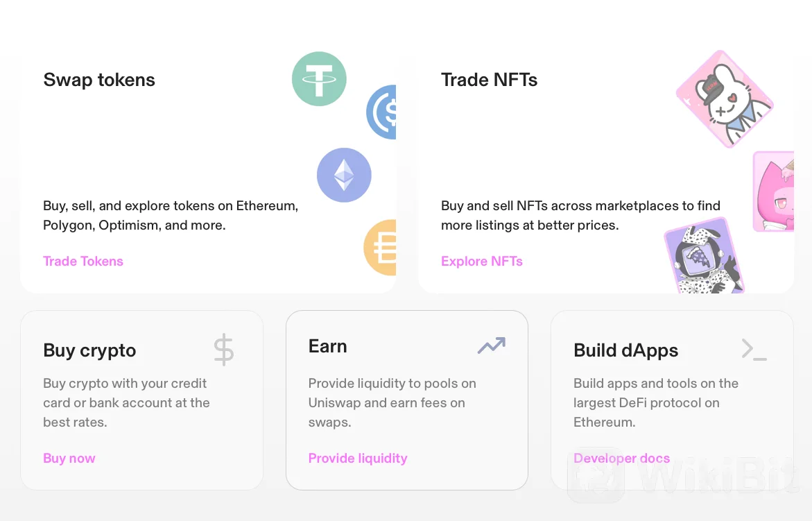This screenshot has width=812, height=521.
Task: Open the Developer docs link
Action: [621, 459]
